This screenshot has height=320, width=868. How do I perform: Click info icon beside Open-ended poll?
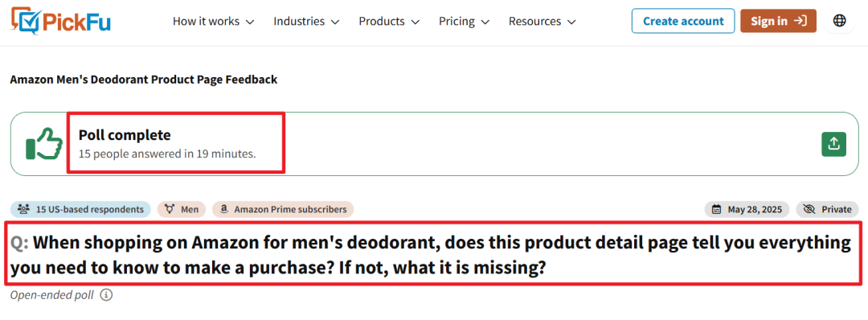(x=106, y=294)
